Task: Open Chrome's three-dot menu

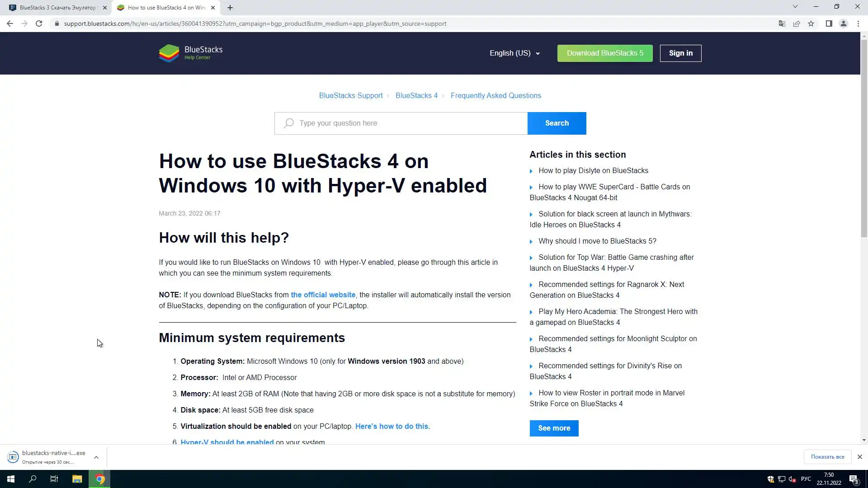Action: 858,23
